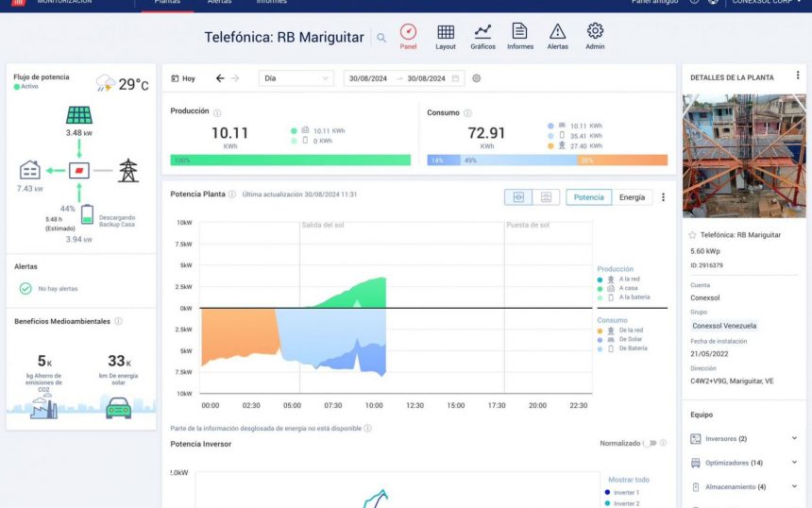The width and height of the screenshot is (812, 508).
Task: Click Panel antiguo link
Action: (x=655, y=2)
